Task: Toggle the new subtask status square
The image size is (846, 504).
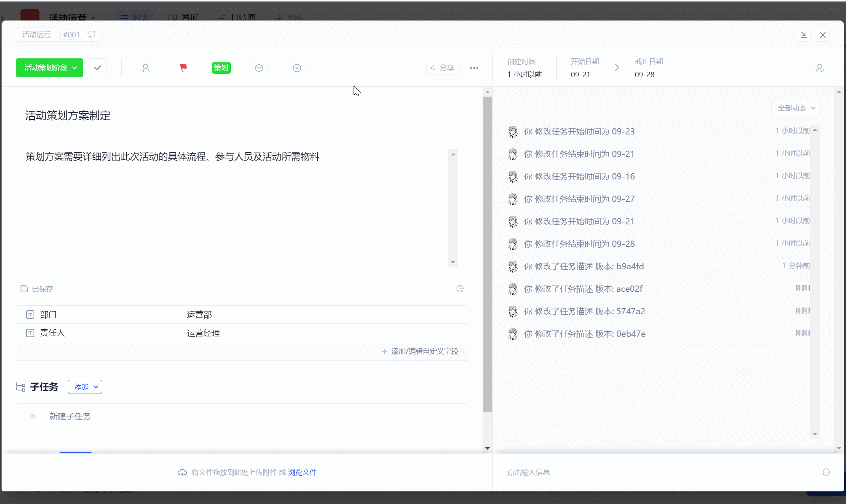Action: pyautogui.click(x=33, y=416)
